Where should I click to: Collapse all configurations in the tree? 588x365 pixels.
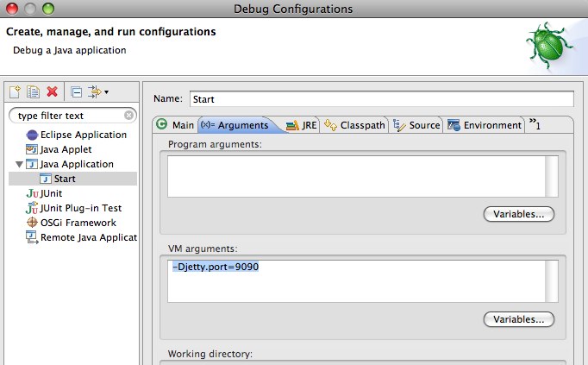pos(76,91)
